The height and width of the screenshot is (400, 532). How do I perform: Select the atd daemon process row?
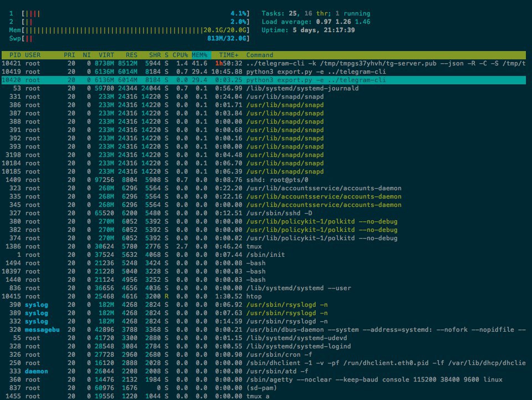coord(264,371)
